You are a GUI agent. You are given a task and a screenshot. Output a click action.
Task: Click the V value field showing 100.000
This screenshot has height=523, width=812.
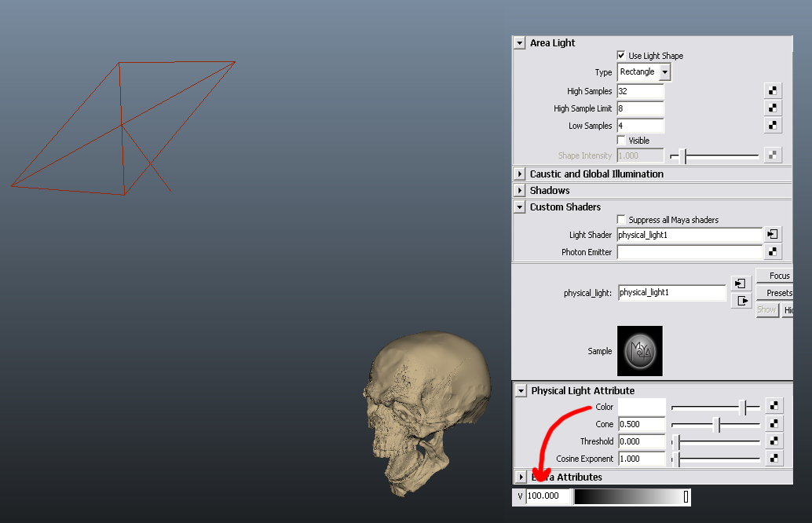(548, 496)
